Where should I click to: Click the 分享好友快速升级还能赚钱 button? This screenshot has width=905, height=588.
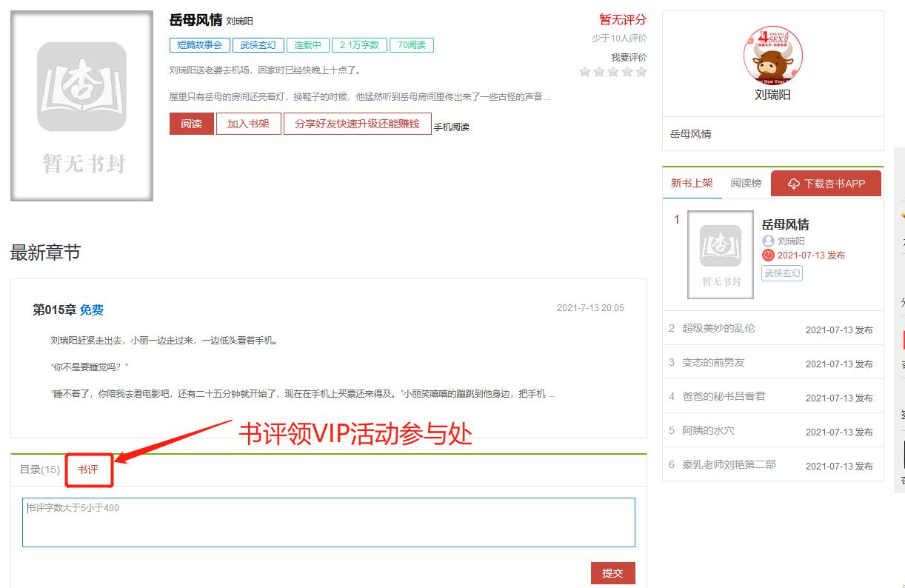357,124
